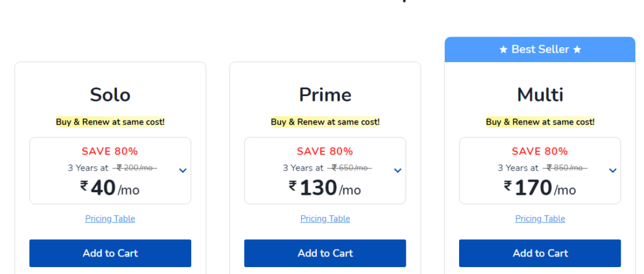Expand the Solo plan duration chevron

pyautogui.click(x=183, y=170)
